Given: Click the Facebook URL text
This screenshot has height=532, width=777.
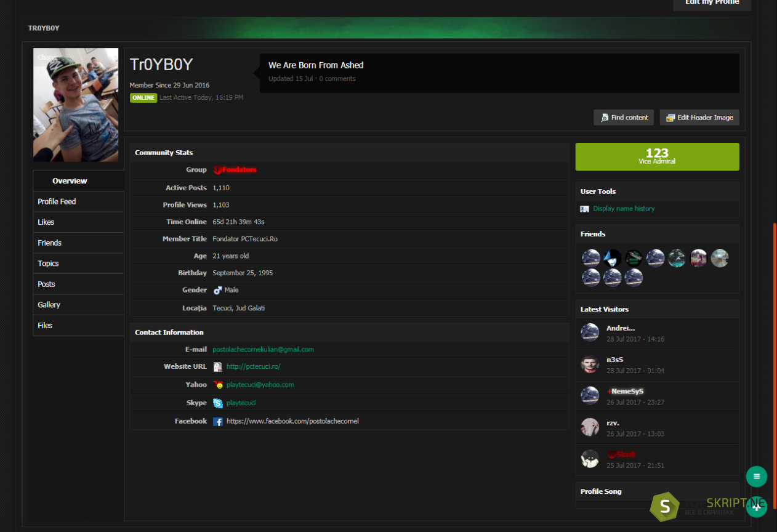Looking at the screenshot, I should click(292, 421).
